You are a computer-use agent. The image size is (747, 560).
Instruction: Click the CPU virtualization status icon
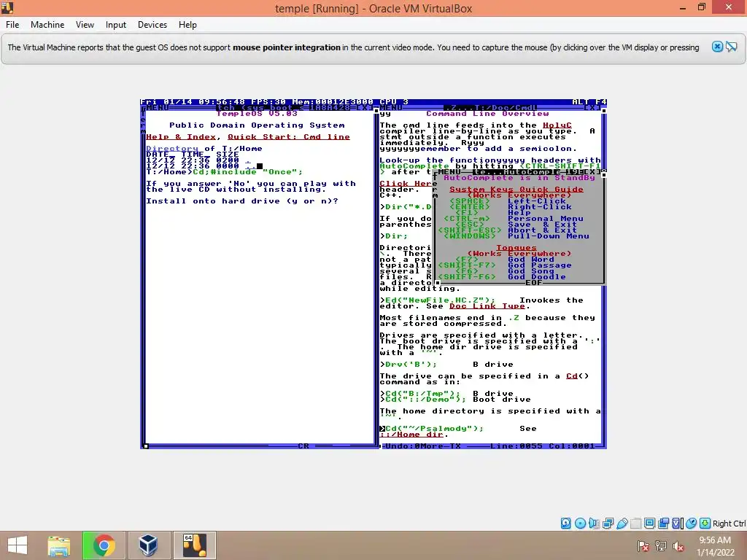[x=678, y=524]
